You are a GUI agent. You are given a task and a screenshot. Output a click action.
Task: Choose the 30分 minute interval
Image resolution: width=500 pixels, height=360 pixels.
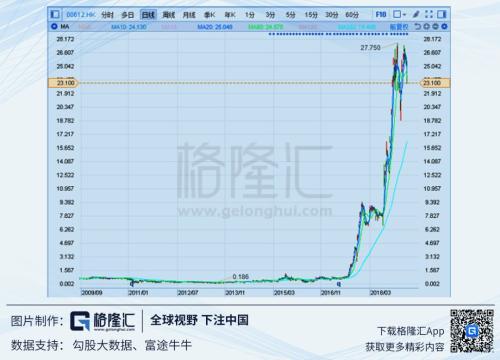(332, 15)
